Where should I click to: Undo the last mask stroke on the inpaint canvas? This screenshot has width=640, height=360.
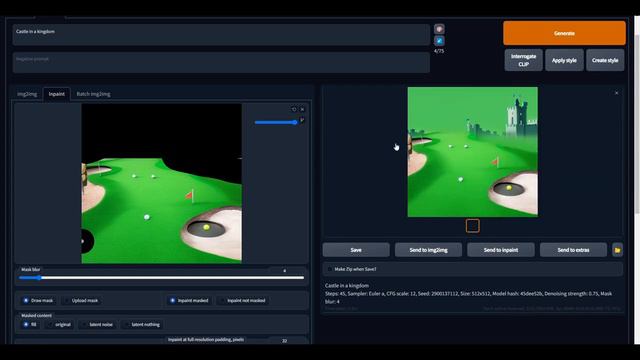point(294,109)
